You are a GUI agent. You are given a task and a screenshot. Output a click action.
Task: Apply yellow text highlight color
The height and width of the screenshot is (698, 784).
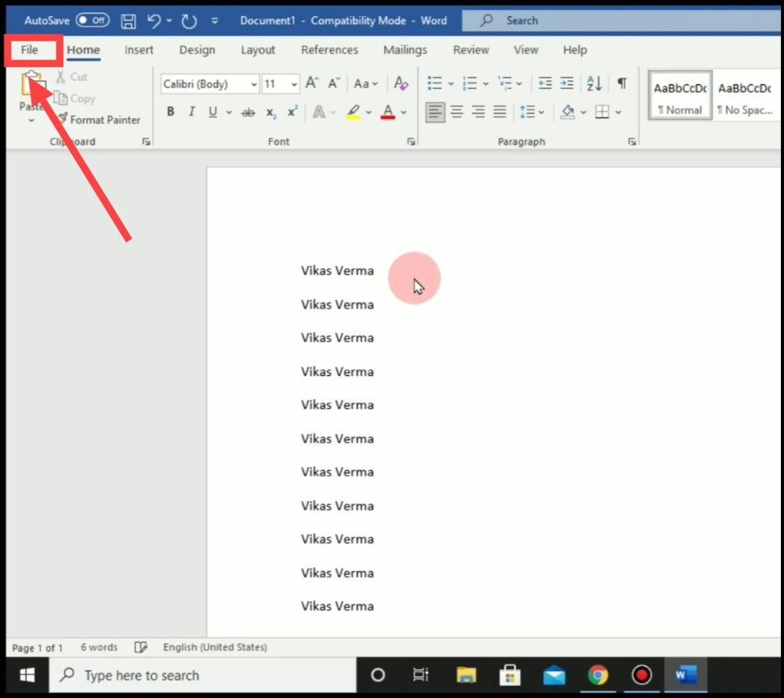[354, 112]
